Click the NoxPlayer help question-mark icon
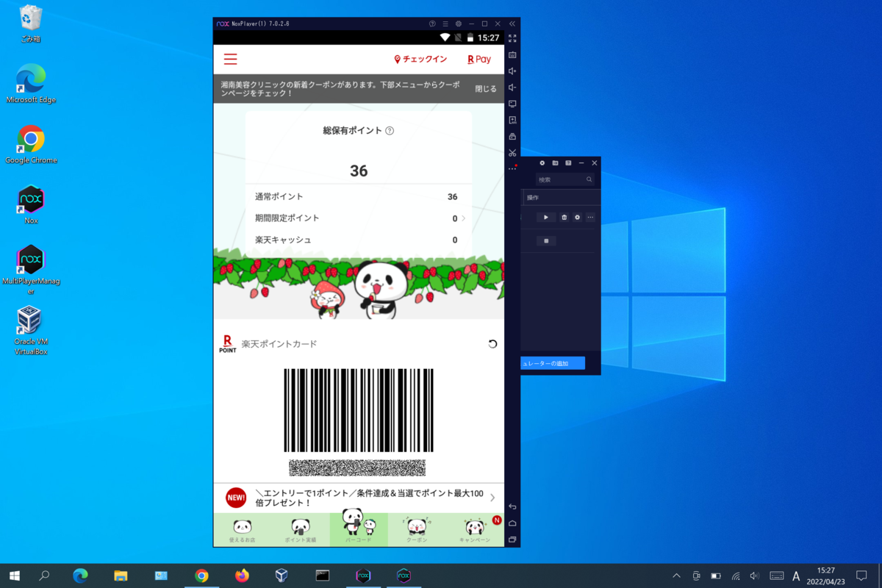This screenshot has width=882, height=588. (432, 24)
